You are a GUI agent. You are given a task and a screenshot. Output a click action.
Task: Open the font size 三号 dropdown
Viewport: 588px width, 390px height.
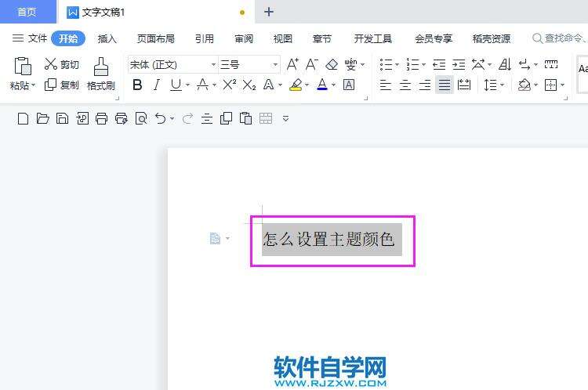275,64
